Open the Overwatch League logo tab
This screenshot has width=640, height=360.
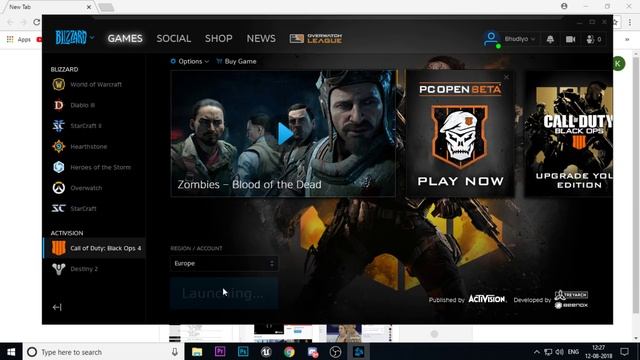pos(316,39)
